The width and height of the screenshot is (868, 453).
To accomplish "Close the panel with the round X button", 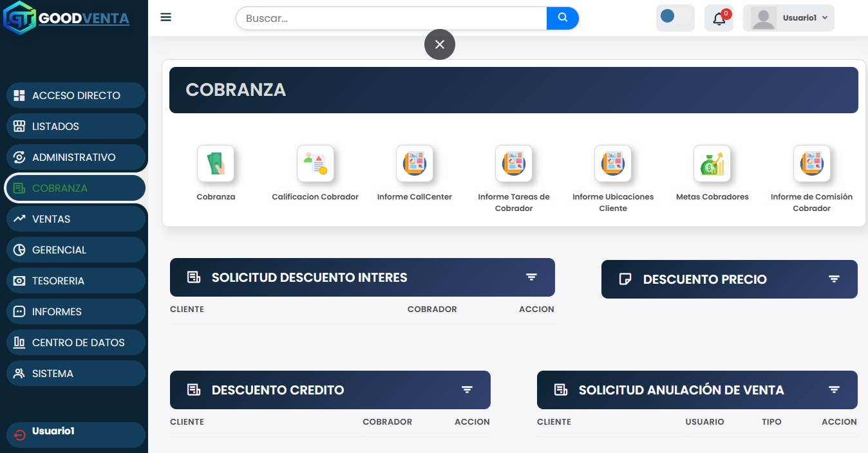I will coord(440,44).
